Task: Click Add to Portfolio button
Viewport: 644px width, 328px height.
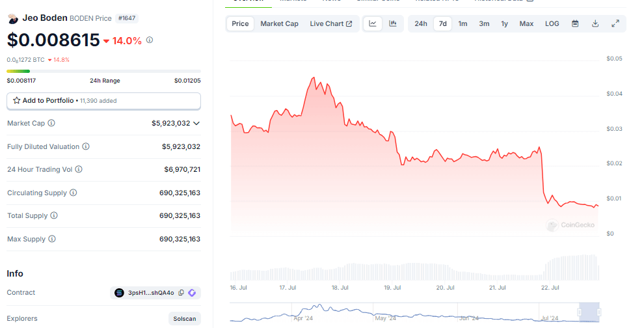Action: tap(103, 101)
